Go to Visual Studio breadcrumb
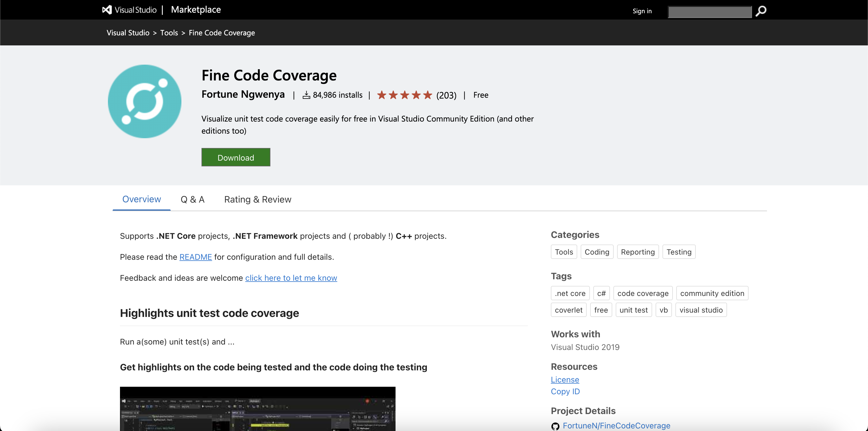The height and width of the screenshot is (431, 868). pos(128,33)
